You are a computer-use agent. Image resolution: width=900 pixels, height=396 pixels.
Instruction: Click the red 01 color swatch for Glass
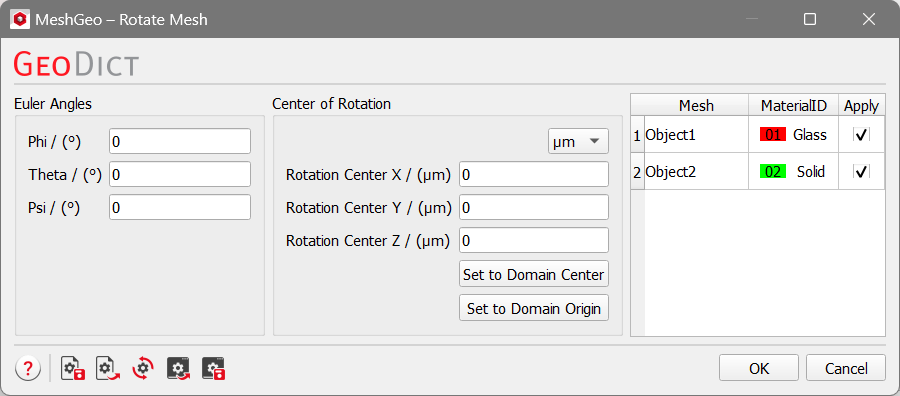tap(773, 135)
